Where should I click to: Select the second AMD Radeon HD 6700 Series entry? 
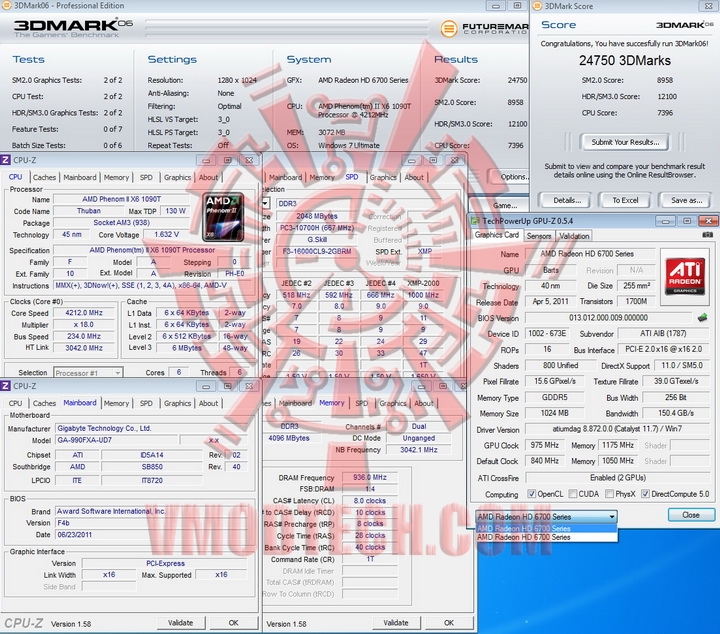(546, 537)
